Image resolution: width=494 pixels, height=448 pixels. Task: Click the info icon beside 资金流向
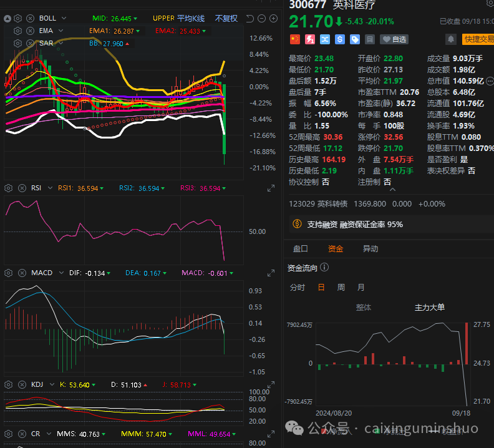click(x=325, y=268)
